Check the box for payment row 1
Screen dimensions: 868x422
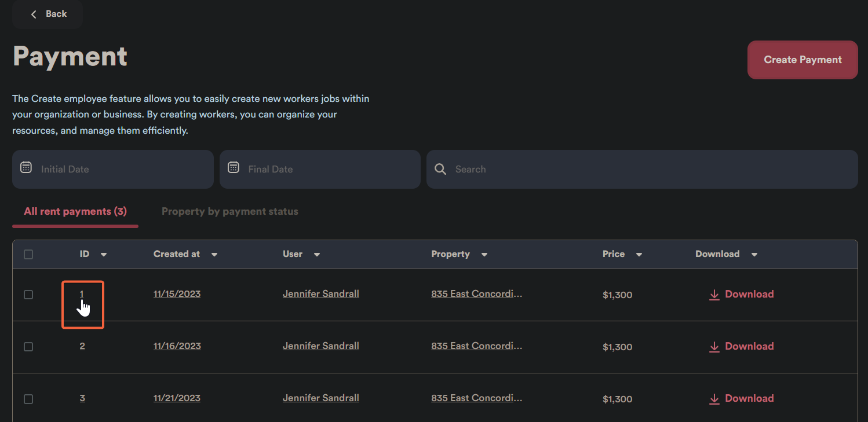[x=28, y=295]
